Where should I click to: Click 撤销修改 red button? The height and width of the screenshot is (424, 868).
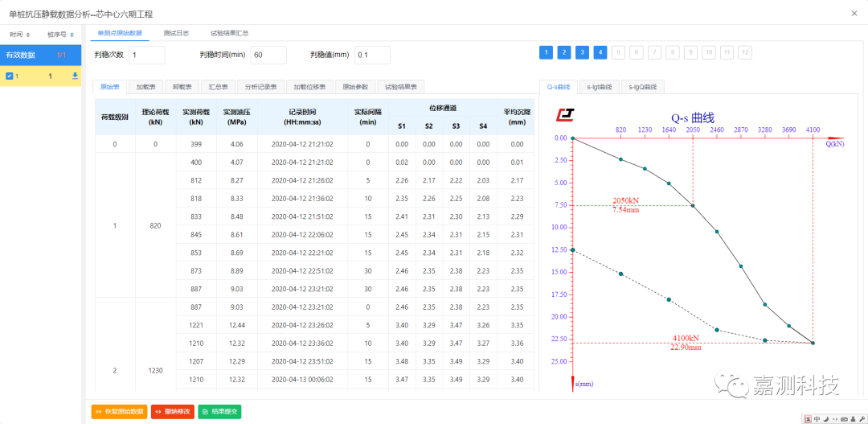pos(173,411)
